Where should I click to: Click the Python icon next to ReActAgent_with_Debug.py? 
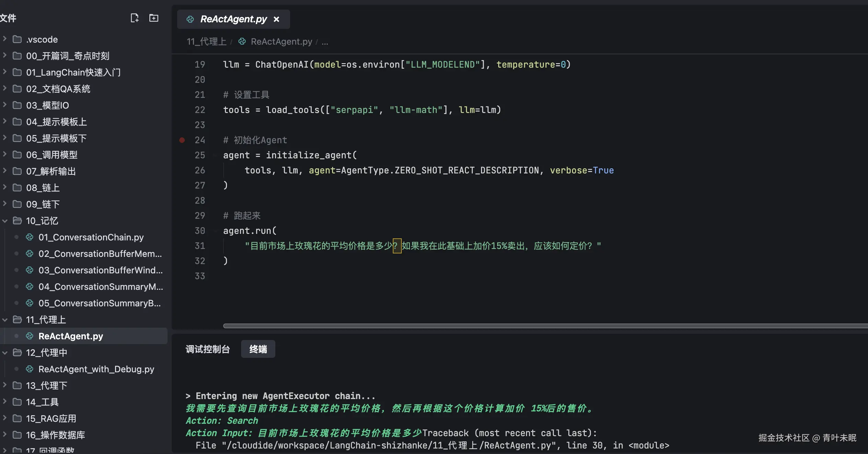(x=29, y=369)
